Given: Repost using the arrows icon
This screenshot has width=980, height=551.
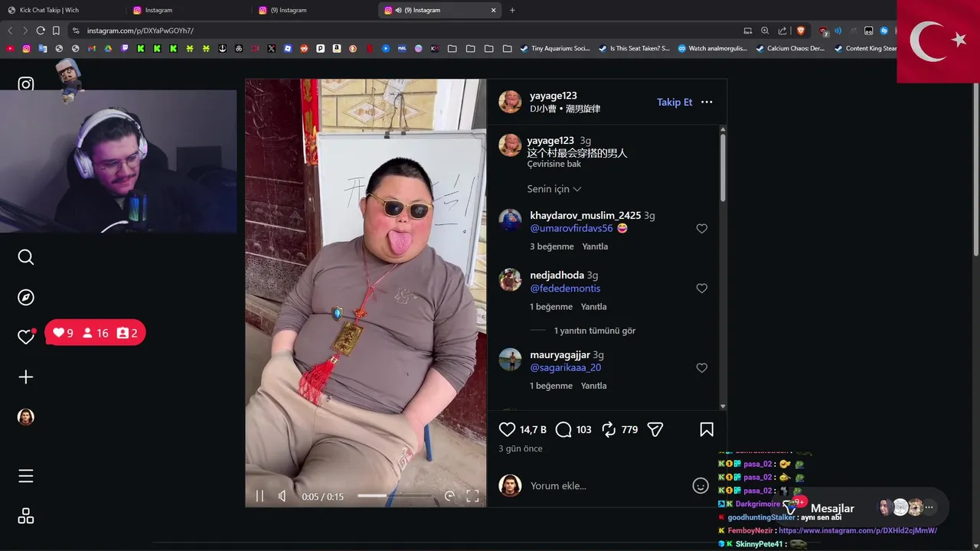Looking at the screenshot, I should 609,430.
